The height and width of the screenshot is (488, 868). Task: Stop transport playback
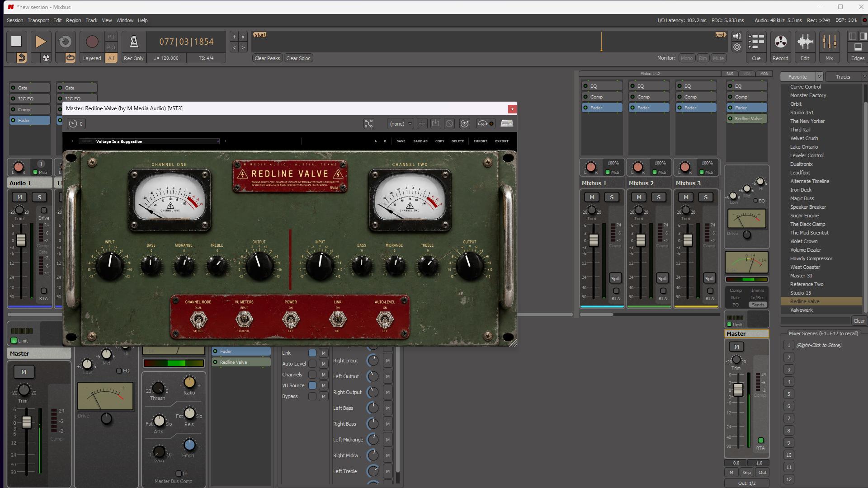pos(16,41)
